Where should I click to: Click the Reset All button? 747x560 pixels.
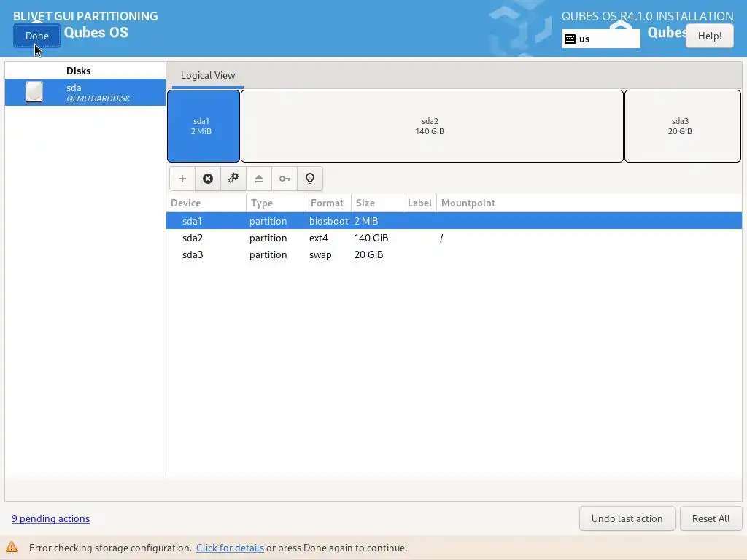pyautogui.click(x=711, y=518)
